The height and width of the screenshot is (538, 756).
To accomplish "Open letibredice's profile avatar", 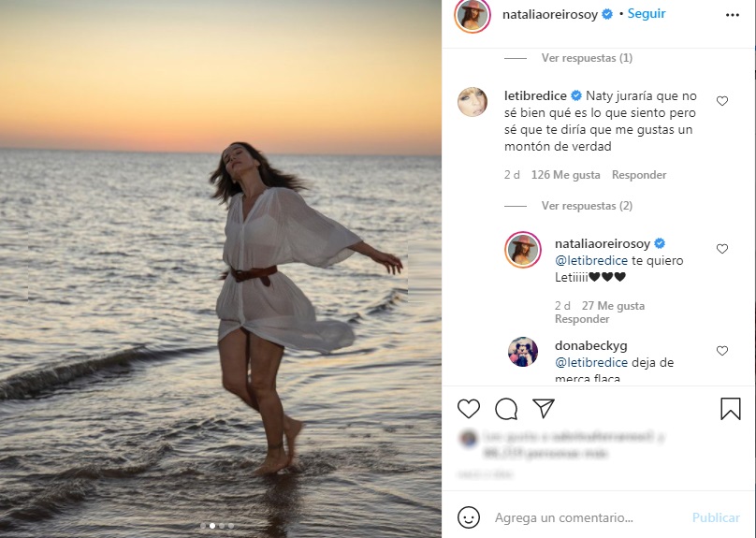I will 472,102.
